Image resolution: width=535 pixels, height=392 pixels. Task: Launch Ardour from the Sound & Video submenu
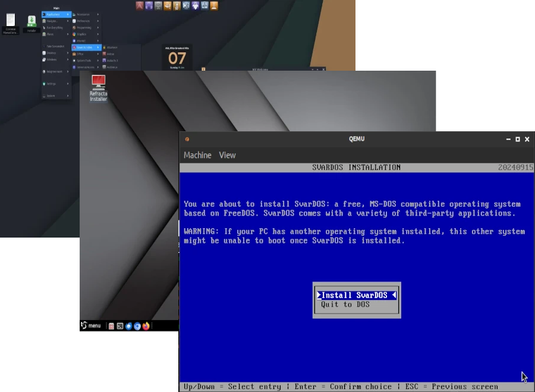click(121, 54)
